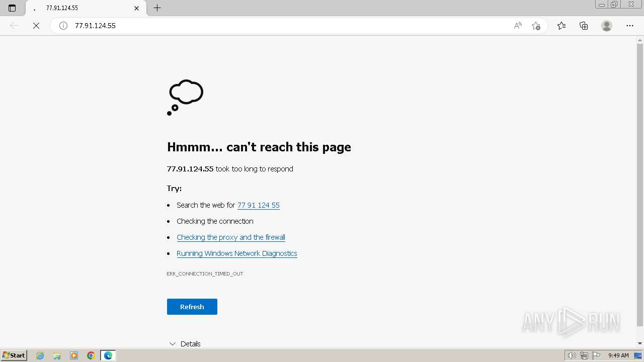Image resolution: width=644 pixels, height=362 pixels.
Task: View site information icon in address bar
Action: 63,26
